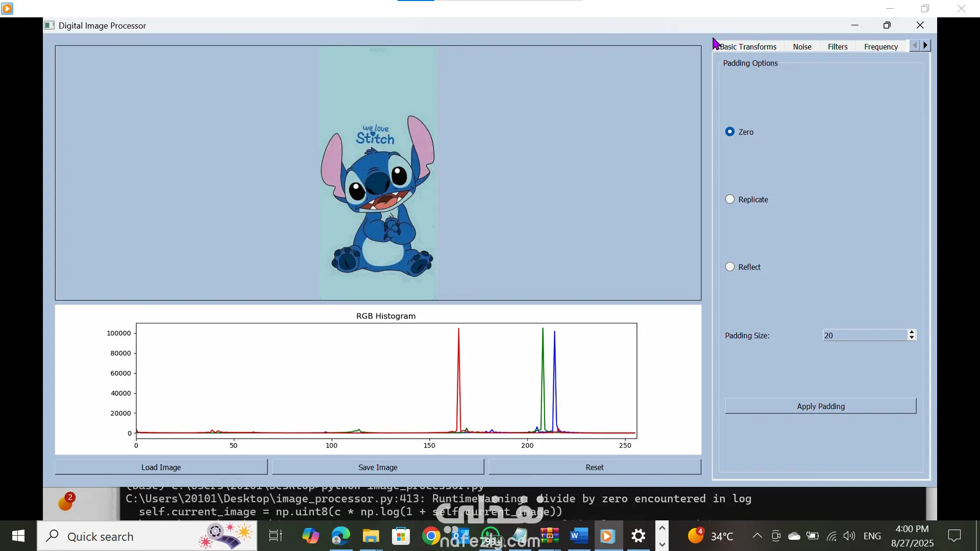
Task: Click the Copilot taskbar icon
Action: [310, 536]
